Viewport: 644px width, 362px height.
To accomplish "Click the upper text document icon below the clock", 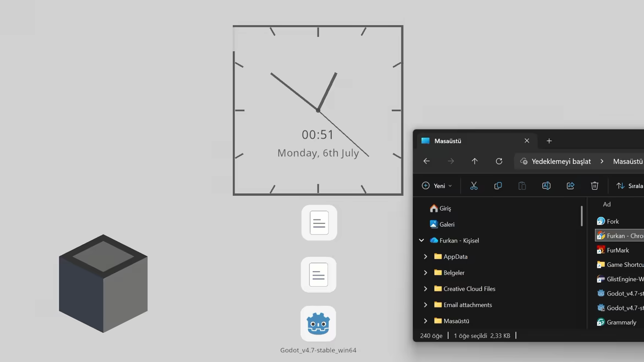I will [x=319, y=223].
